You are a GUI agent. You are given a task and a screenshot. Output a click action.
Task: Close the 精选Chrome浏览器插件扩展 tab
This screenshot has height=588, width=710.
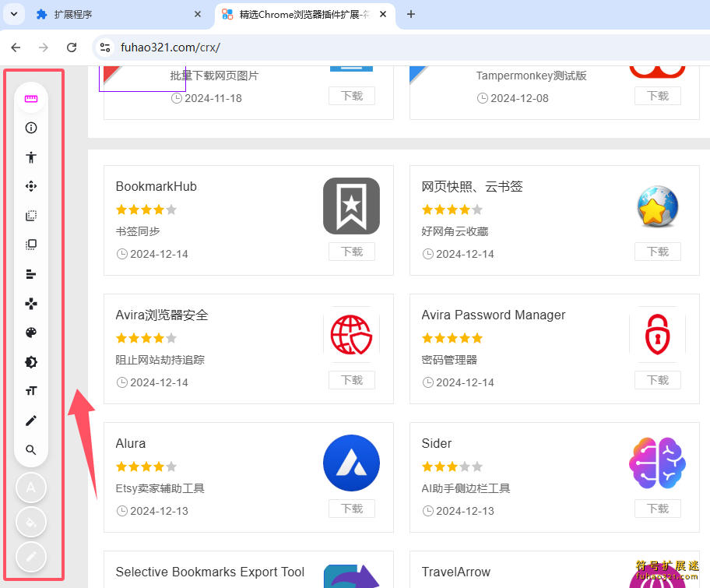point(383,15)
